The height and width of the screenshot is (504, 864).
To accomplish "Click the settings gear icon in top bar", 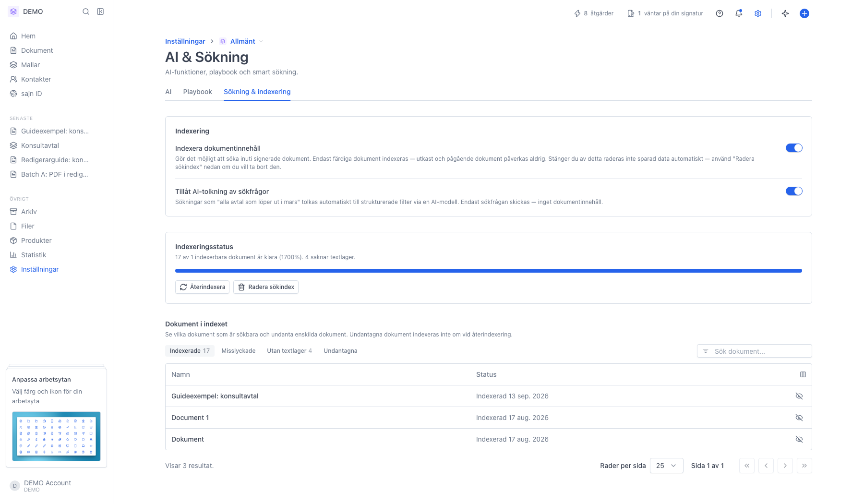I will tap(758, 13).
